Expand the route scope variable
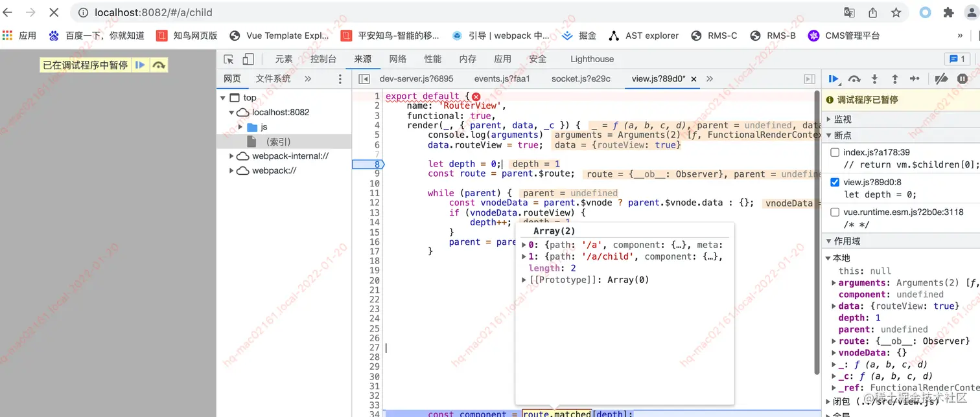This screenshot has height=417, width=980. (x=834, y=341)
